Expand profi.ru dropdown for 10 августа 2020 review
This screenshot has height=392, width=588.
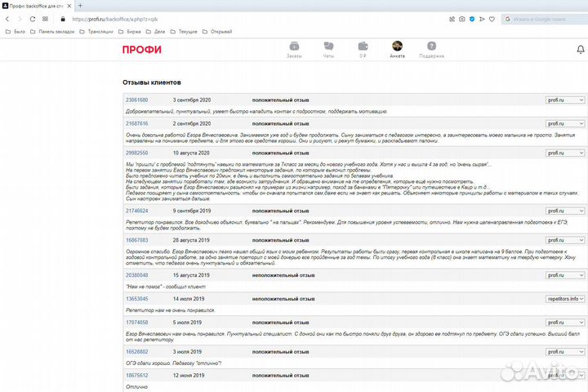(565, 153)
